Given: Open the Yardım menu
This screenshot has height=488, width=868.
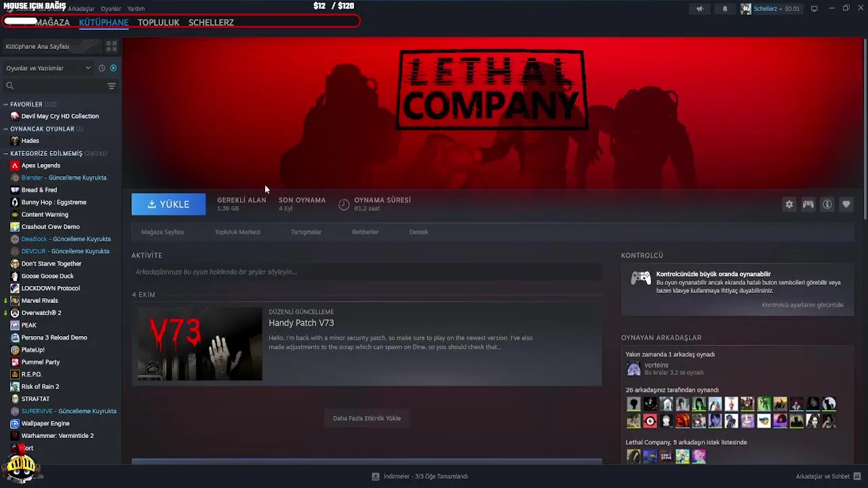Looking at the screenshot, I should point(136,9).
